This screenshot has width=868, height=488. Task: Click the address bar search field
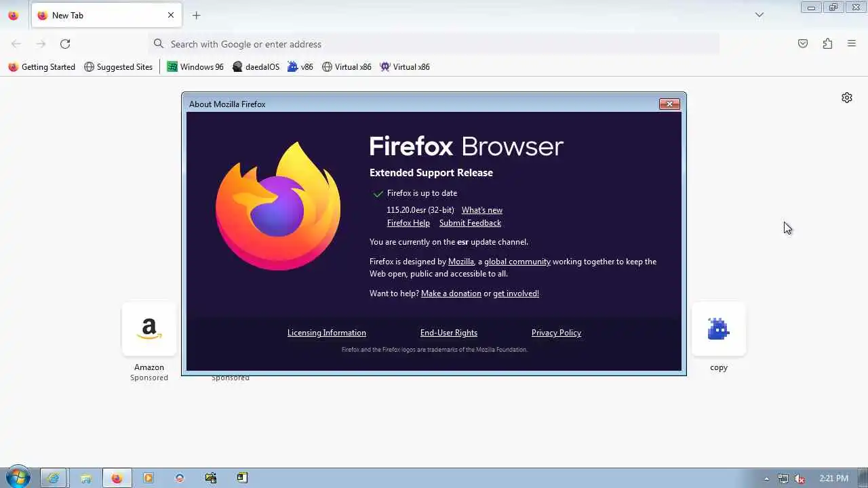[434, 44]
